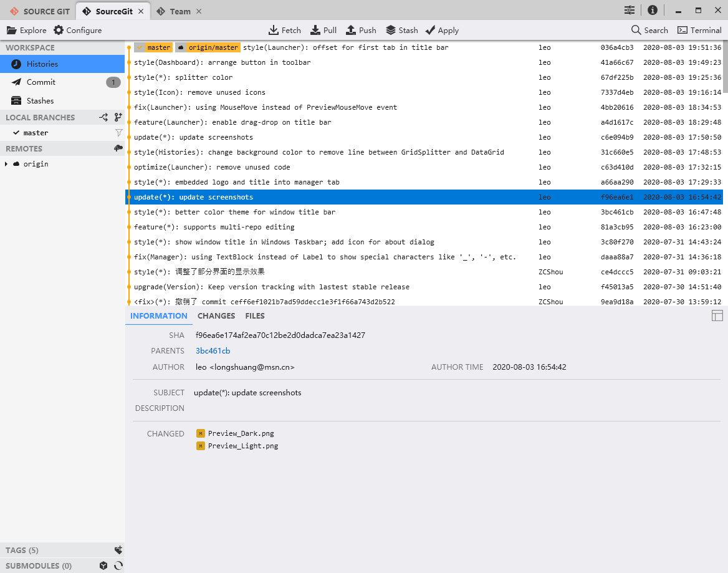This screenshot has height=573, width=728.
Task: Switch to the CHANGES tab
Action: click(216, 315)
